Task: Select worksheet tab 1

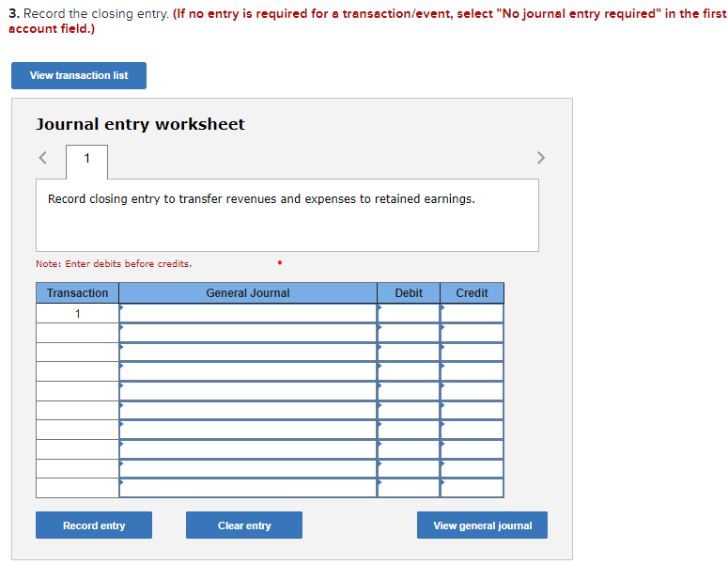Action: click(86, 162)
